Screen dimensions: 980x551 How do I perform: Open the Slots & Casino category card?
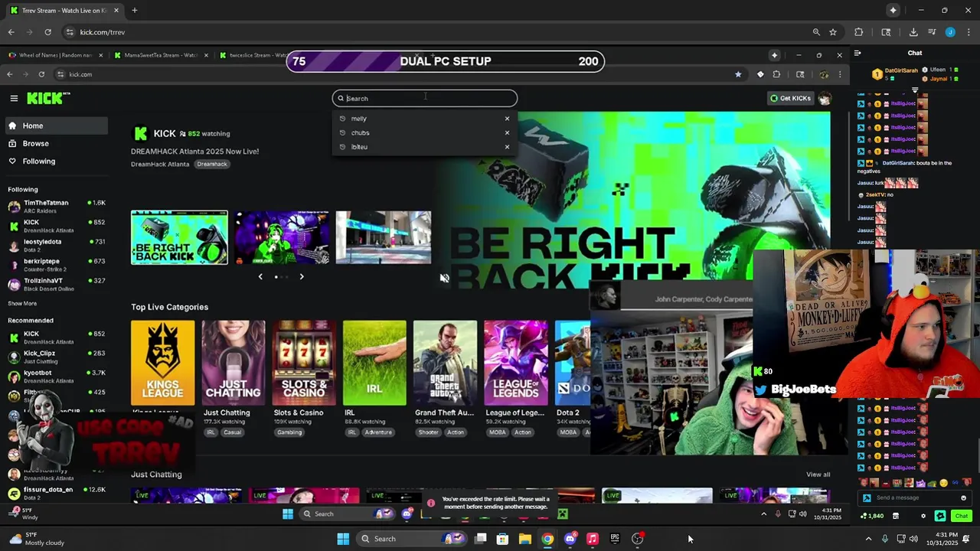[304, 363]
